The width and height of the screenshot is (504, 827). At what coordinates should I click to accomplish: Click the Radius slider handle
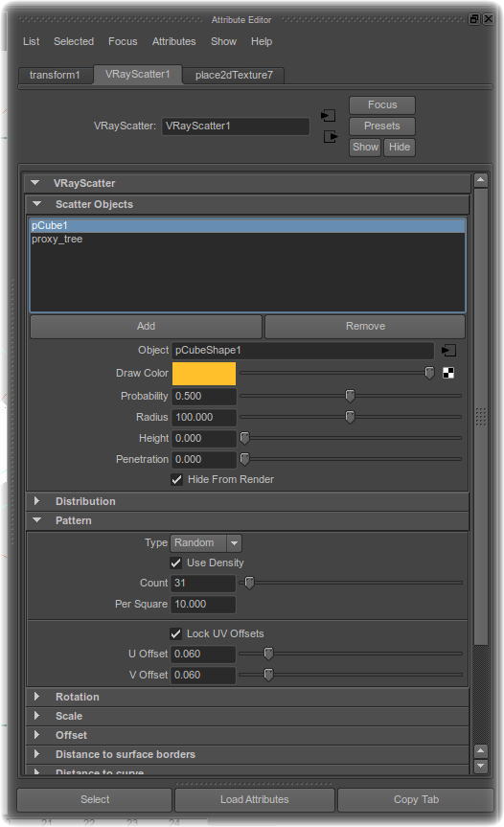[x=350, y=417]
